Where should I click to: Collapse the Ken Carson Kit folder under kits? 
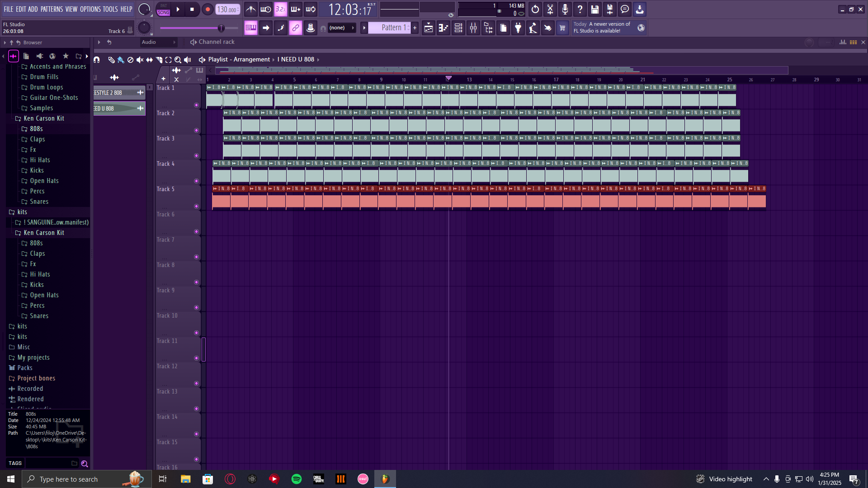44,233
